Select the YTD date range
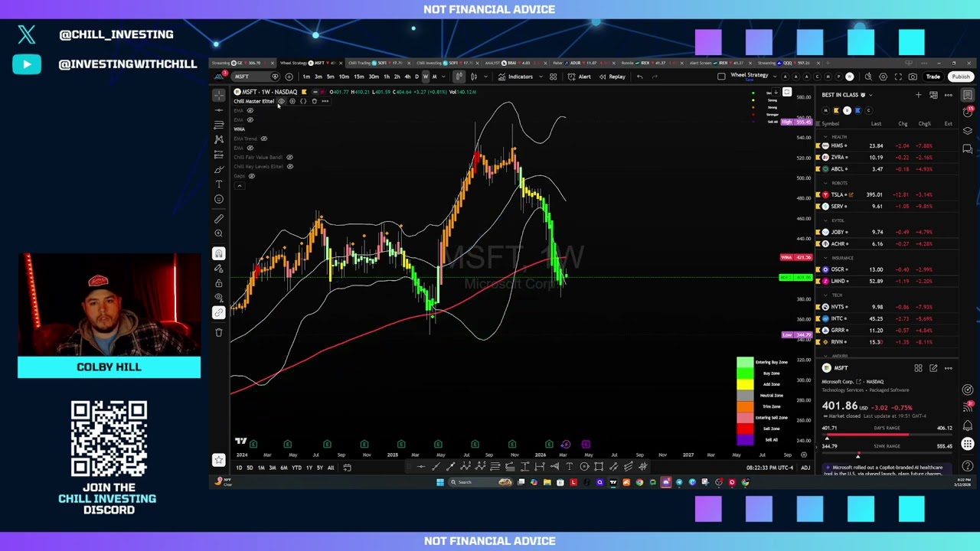Image resolution: width=980 pixels, height=551 pixels. (x=296, y=468)
